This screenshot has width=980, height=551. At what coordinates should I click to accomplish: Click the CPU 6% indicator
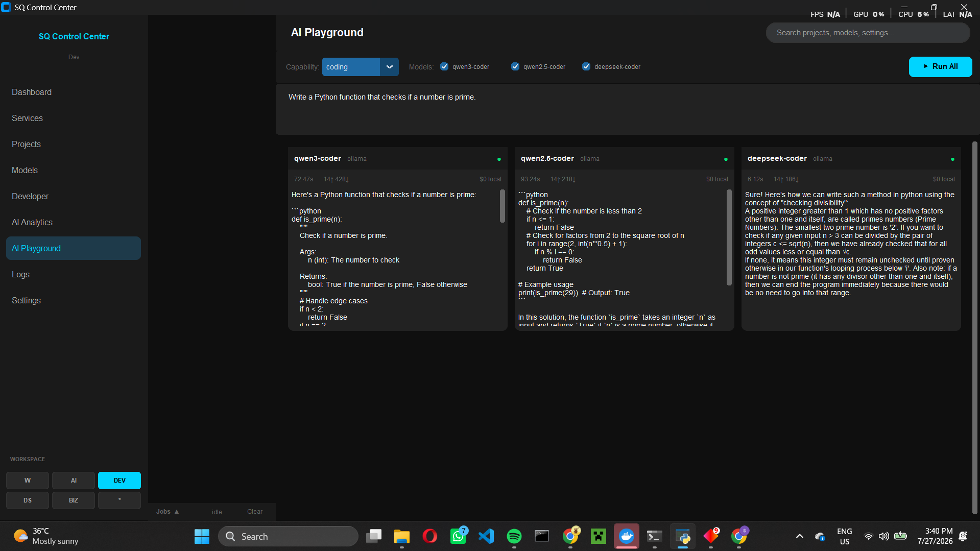coord(914,14)
